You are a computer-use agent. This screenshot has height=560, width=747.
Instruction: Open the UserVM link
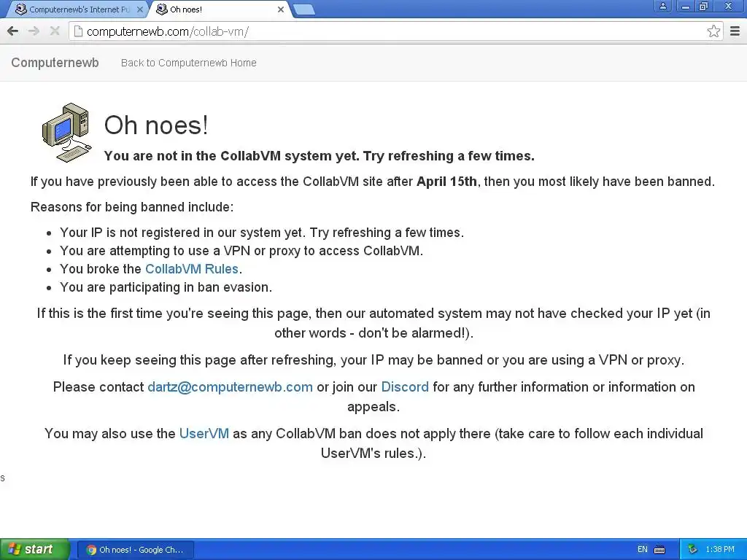[x=204, y=433]
